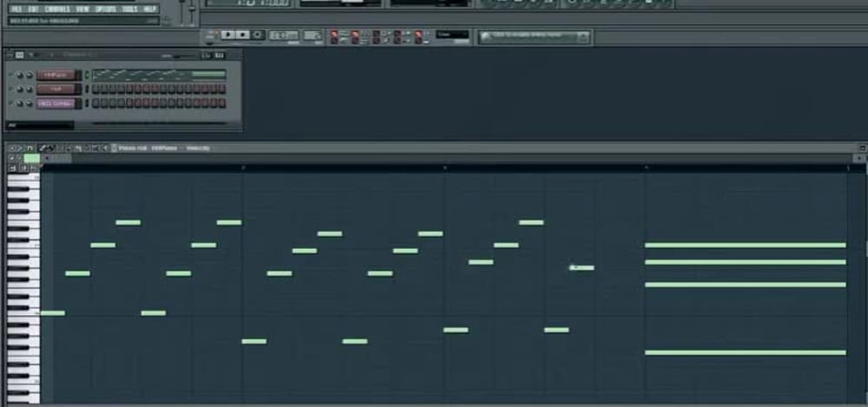
Task: Click the piano roll tools arrow icon
Action: click(x=20, y=148)
